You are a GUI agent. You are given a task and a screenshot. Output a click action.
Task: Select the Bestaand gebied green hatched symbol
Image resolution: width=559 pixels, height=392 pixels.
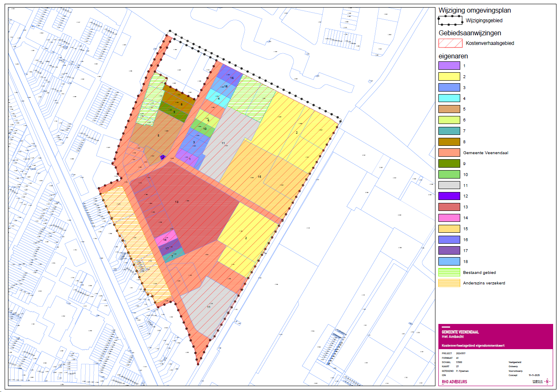click(449, 272)
